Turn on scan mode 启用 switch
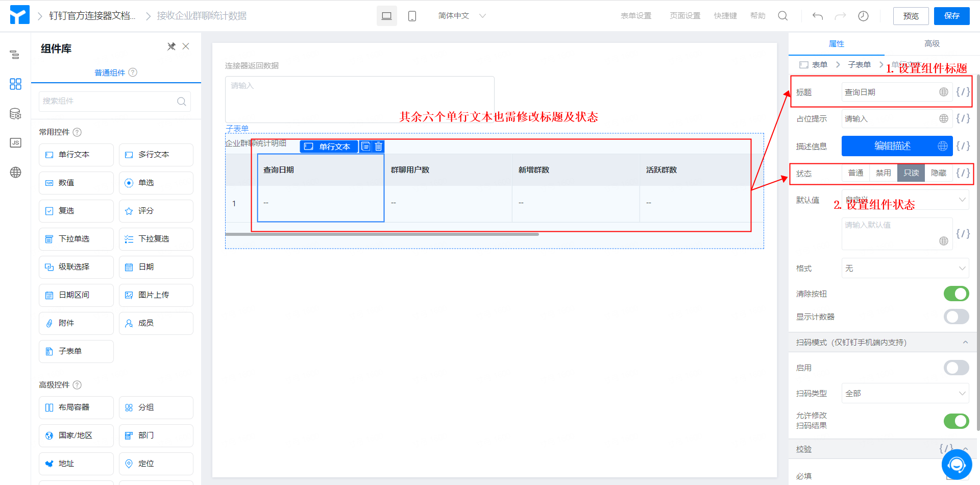The height and width of the screenshot is (485, 980). pyautogui.click(x=956, y=368)
